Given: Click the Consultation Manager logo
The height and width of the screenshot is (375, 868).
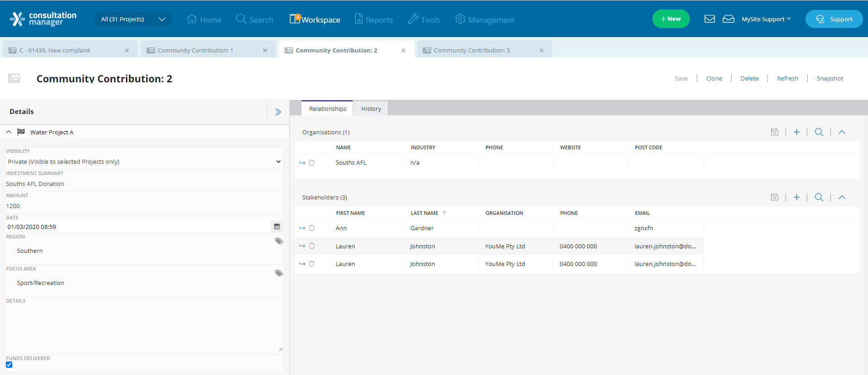Looking at the screenshot, I should (43, 19).
